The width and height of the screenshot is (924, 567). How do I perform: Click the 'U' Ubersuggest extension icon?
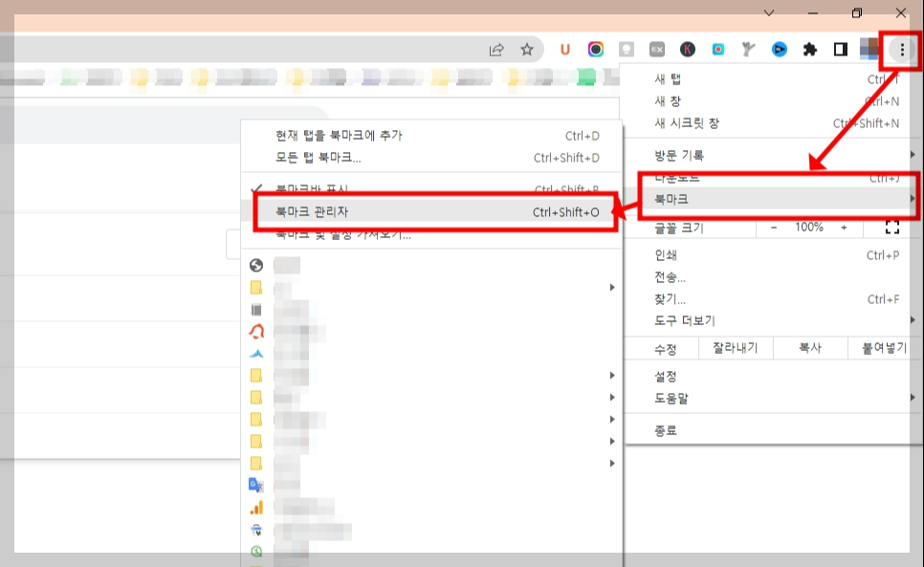(564, 49)
